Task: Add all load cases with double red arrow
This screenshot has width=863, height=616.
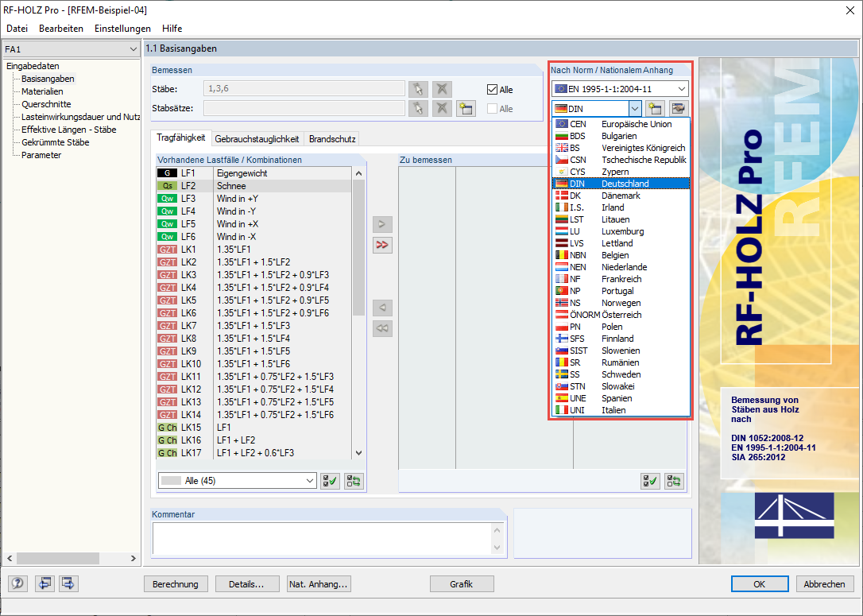Action: 382,245
